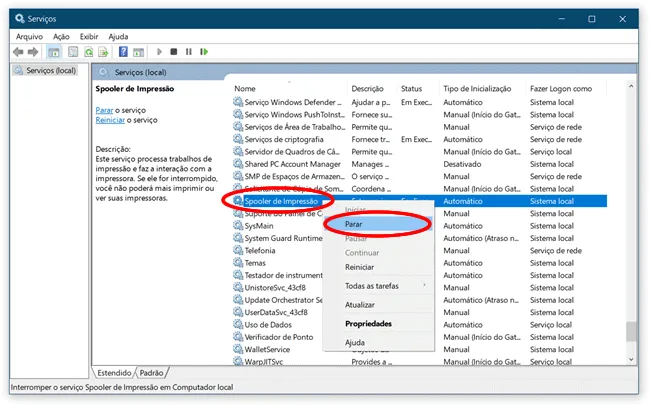
Task: Click the Pause Service toolbar icon
Action: click(189, 52)
